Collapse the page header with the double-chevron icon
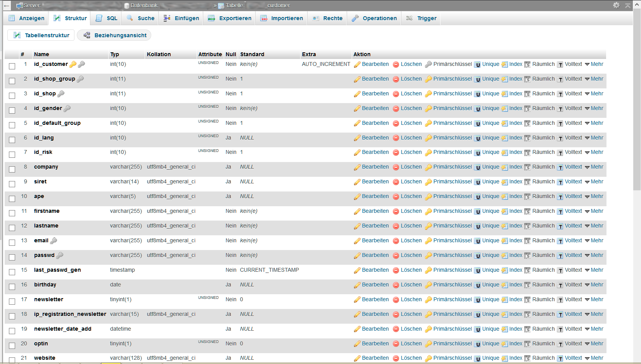Viewport: 641px width, 364px height. (x=627, y=5)
